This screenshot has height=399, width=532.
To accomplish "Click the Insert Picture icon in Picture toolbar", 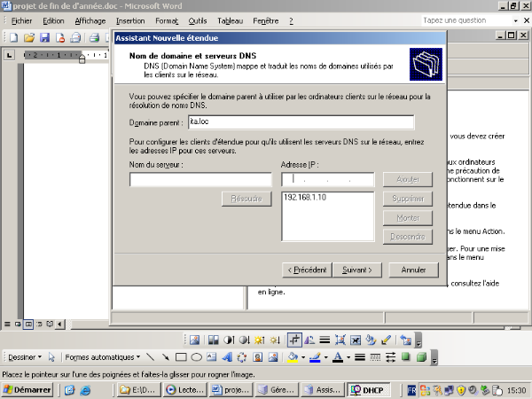I will coord(194,340).
